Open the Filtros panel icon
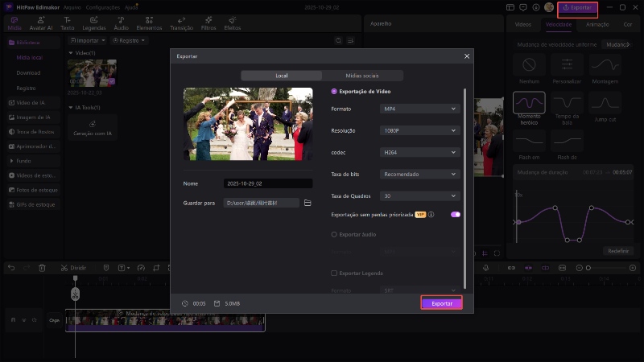 point(208,23)
